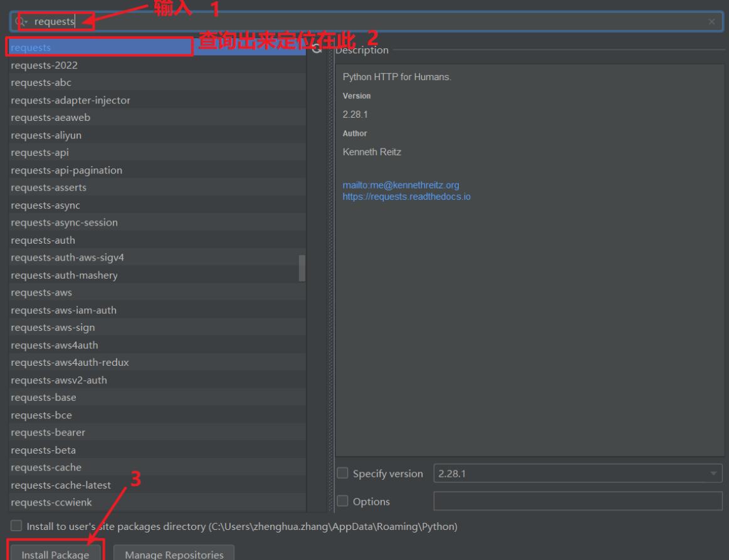The width and height of the screenshot is (729, 560).
Task: Click the author mailto email link
Action: point(401,185)
